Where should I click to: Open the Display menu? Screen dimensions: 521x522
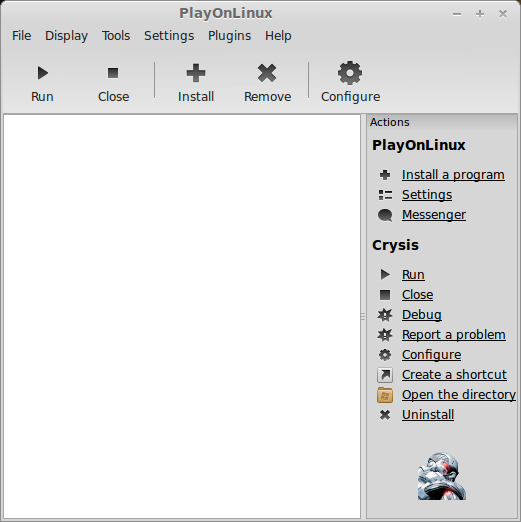(66, 36)
